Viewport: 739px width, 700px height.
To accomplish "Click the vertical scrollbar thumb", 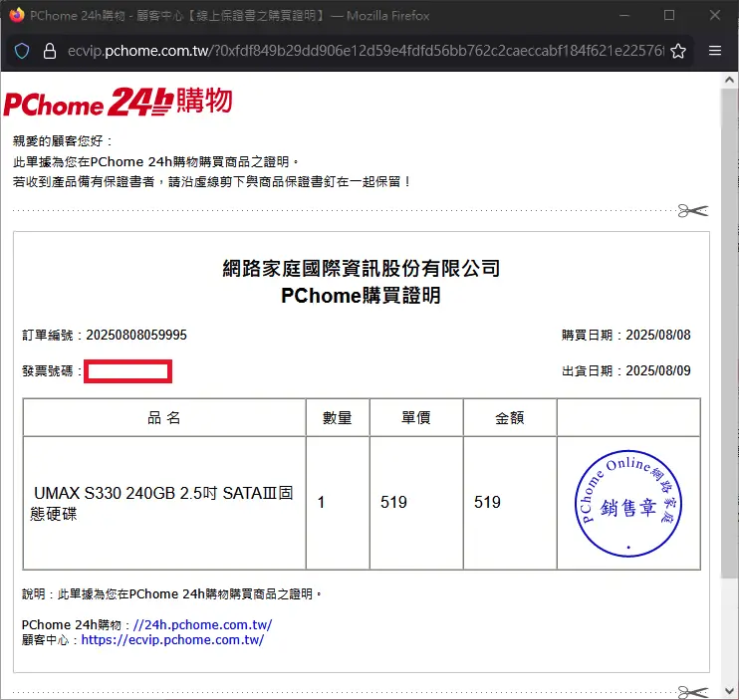I will tap(730, 329).
